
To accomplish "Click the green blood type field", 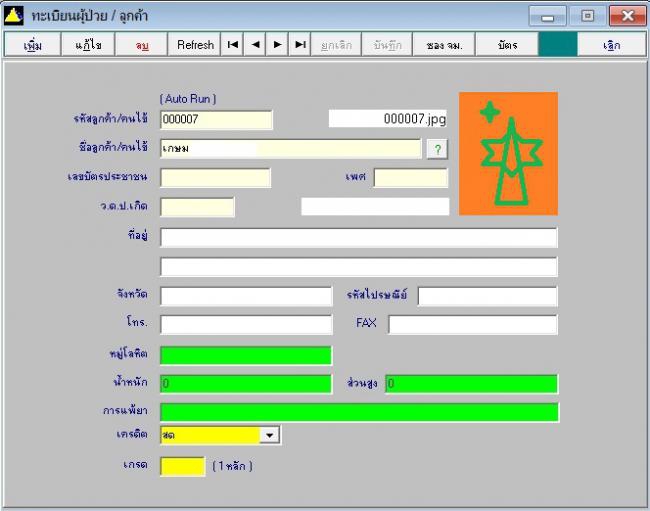I will coord(246,356).
